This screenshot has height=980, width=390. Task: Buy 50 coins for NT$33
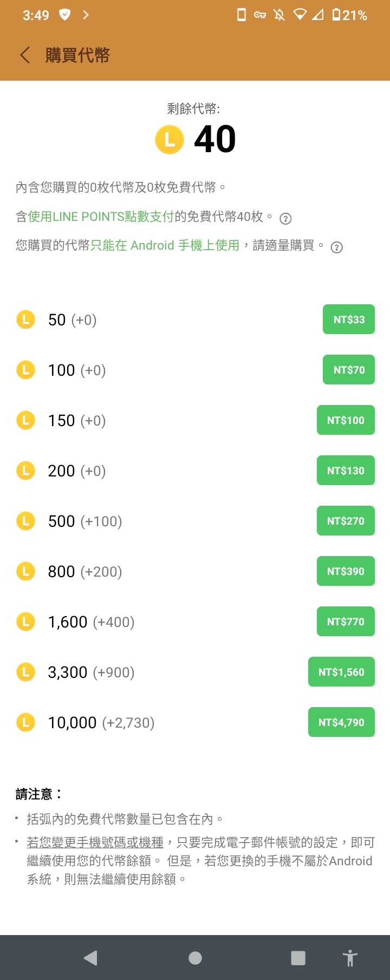click(x=349, y=319)
